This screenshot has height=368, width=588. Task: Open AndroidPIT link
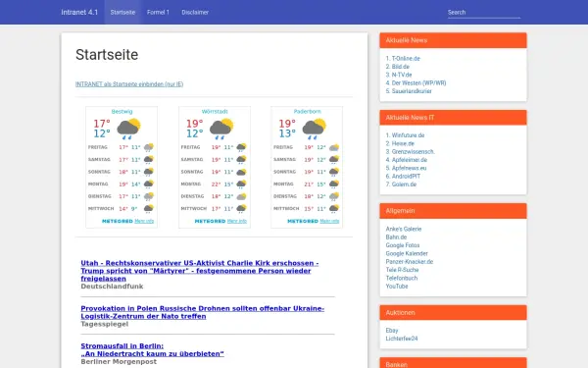(406, 176)
